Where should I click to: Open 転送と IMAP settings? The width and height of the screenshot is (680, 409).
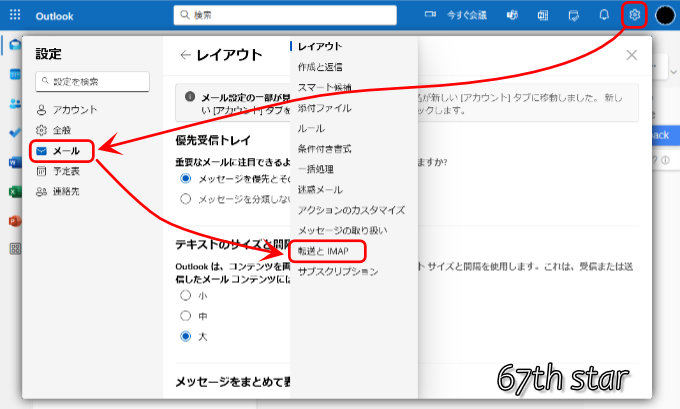323,251
